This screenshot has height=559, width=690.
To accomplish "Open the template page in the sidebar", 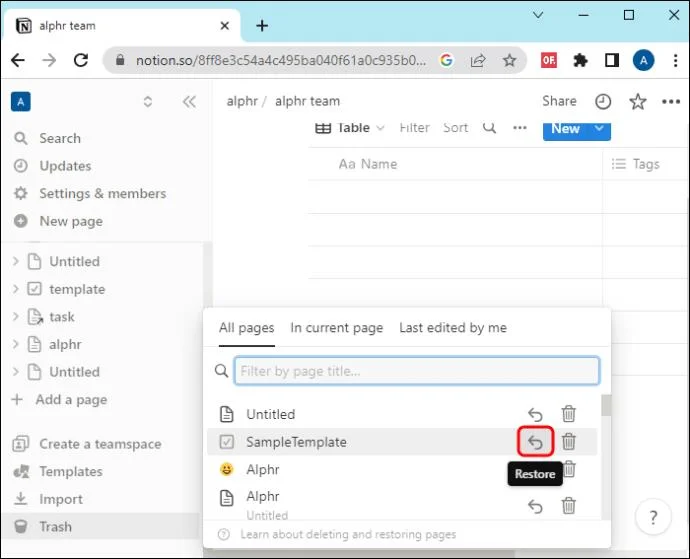I will pyautogui.click(x=77, y=289).
